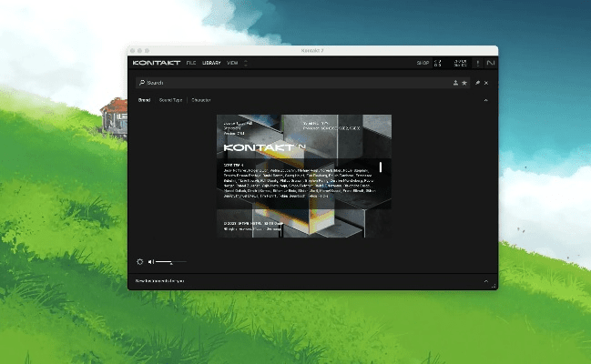Toggle the user content filter icon
591x364 pixels.
[x=455, y=82]
